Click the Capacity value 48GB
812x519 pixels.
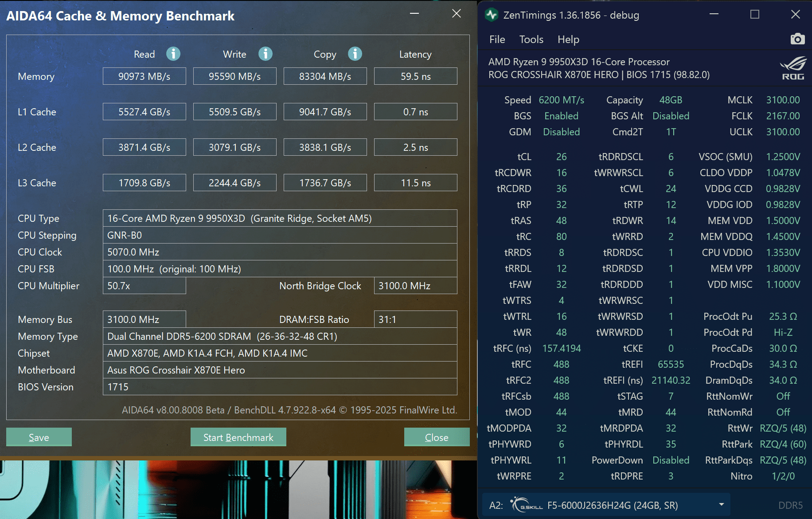coord(671,100)
